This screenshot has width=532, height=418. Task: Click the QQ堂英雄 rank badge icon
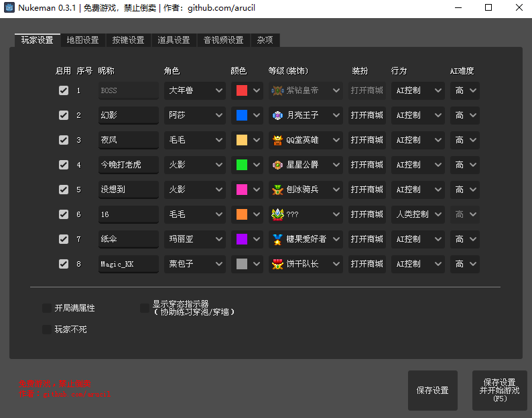tap(277, 140)
